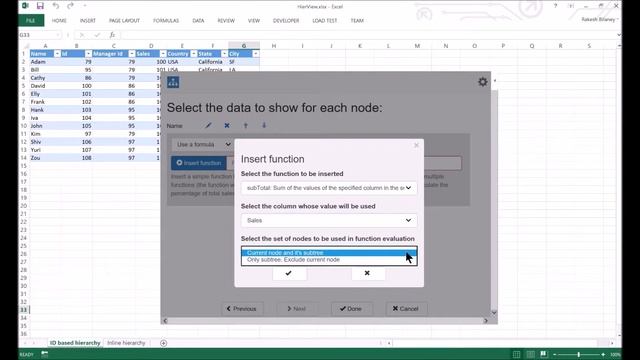This screenshot has width=640, height=360.
Task: Move Name up with the up arrow
Action: pyautogui.click(x=246, y=126)
